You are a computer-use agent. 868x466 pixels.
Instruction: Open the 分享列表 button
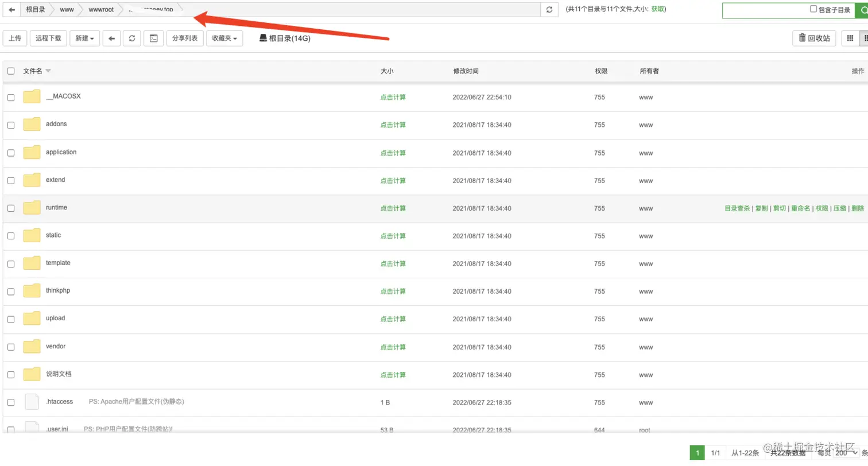click(185, 38)
